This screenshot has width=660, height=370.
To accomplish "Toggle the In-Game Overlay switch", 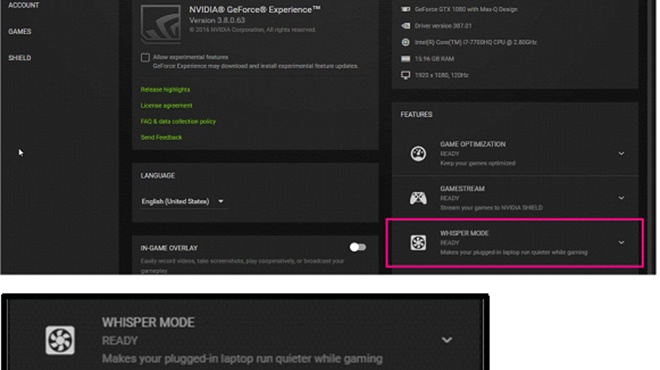I will (358, 248).
